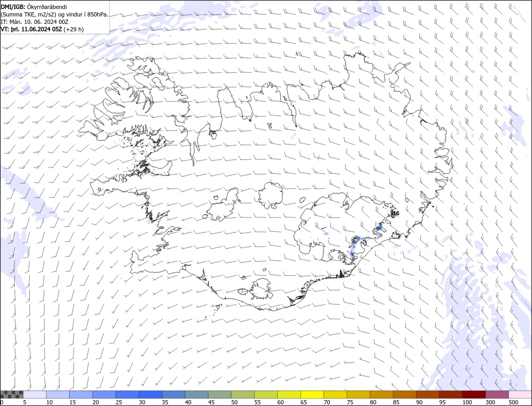Click the 'VT: þri. 11.06.2024 05Z' valid time
532x406 pixels.
(x=31, y=29)
